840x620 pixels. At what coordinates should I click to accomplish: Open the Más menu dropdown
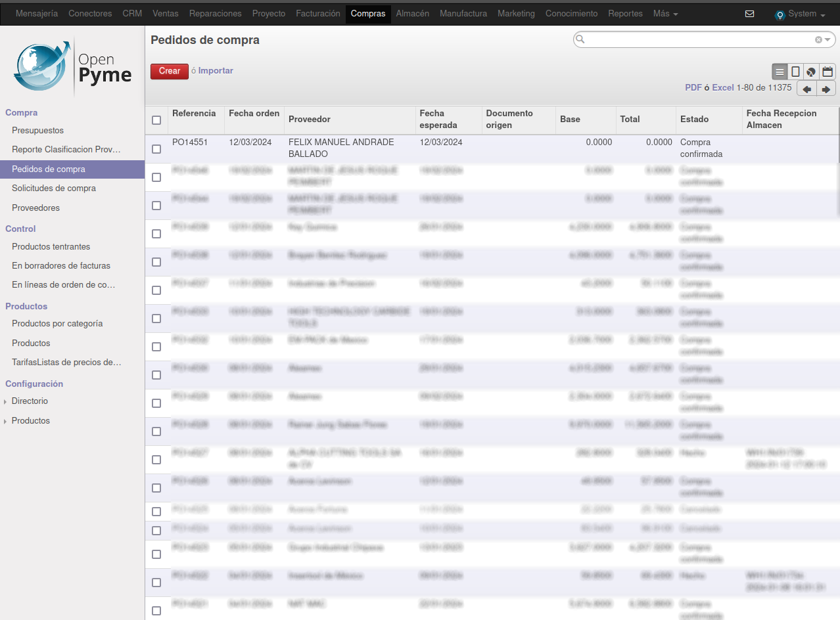tap(665, 13)
